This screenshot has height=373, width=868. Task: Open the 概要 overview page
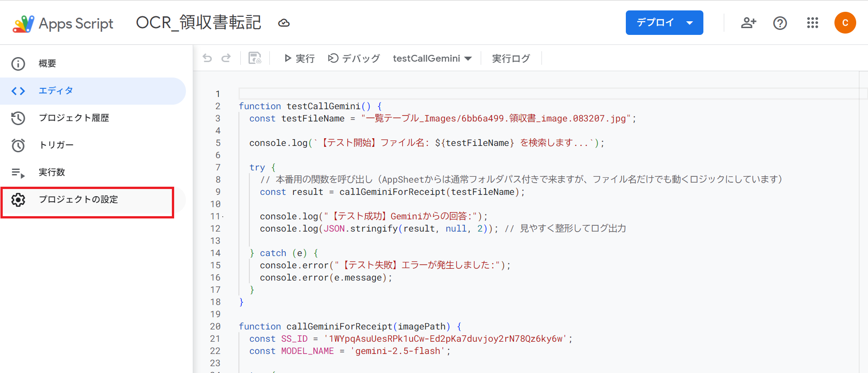(x=47, y=63)
